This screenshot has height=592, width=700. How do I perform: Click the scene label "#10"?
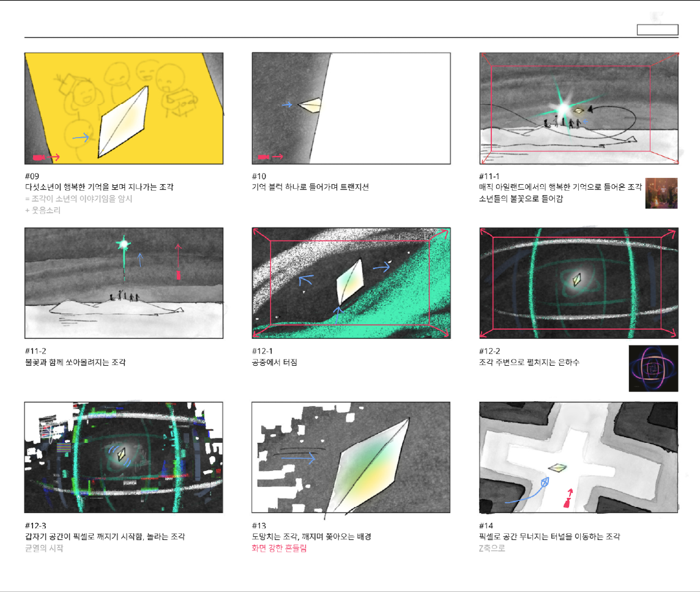[x=259, y=176]
